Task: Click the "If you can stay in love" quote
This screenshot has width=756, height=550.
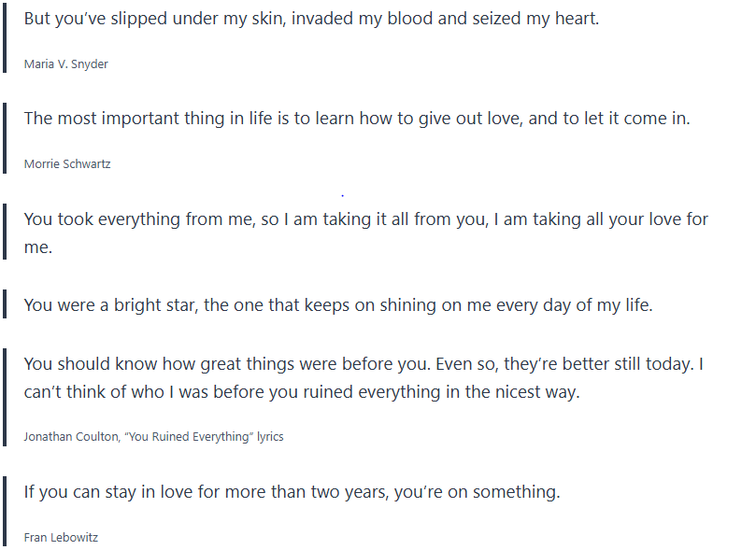Action: click(292, 492)
